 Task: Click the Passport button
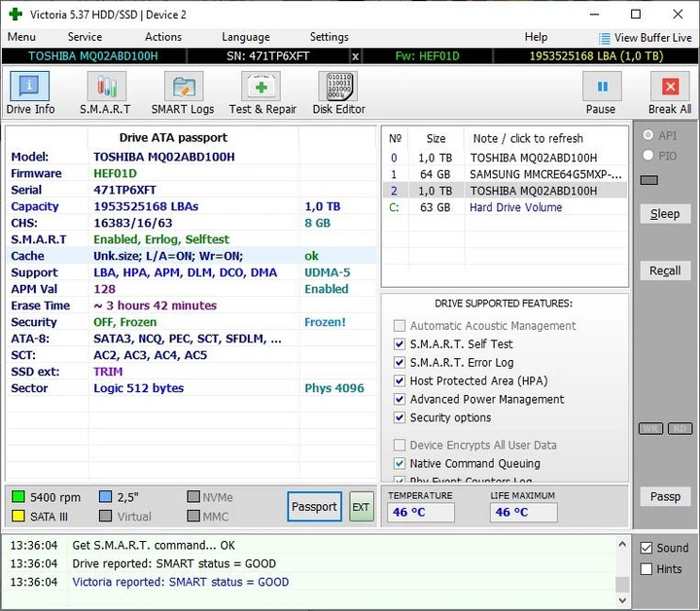pos(314,507)
